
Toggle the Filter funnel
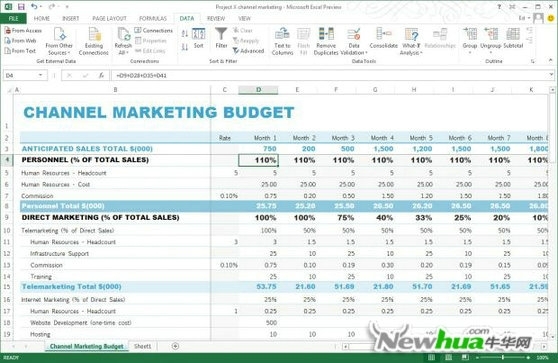pyautogui.click(x=221, y=38)
